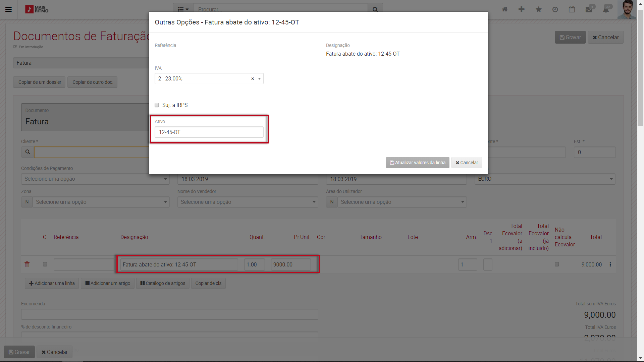Screen dimensions: 644x362
Task: Open line options three-dot menu
Action: pyautogui.click(x=610, y=264)
